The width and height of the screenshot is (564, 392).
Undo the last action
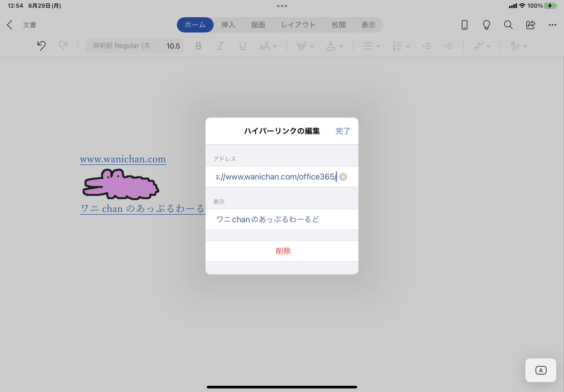coord(42,46)
